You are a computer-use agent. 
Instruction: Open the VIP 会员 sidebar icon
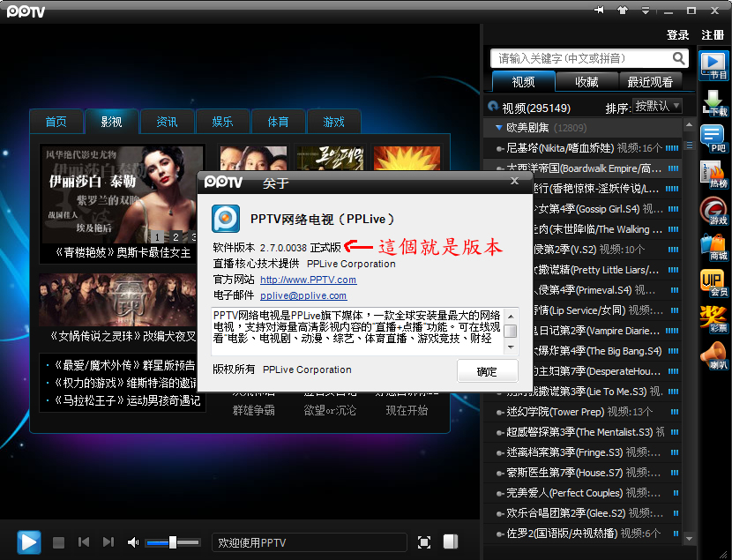[713, 284]
